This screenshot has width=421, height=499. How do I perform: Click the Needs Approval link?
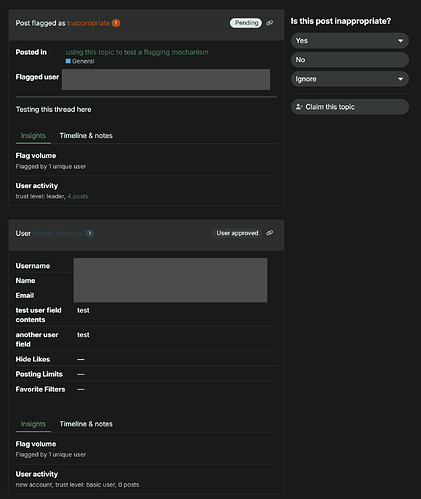[x=58, y=233]
